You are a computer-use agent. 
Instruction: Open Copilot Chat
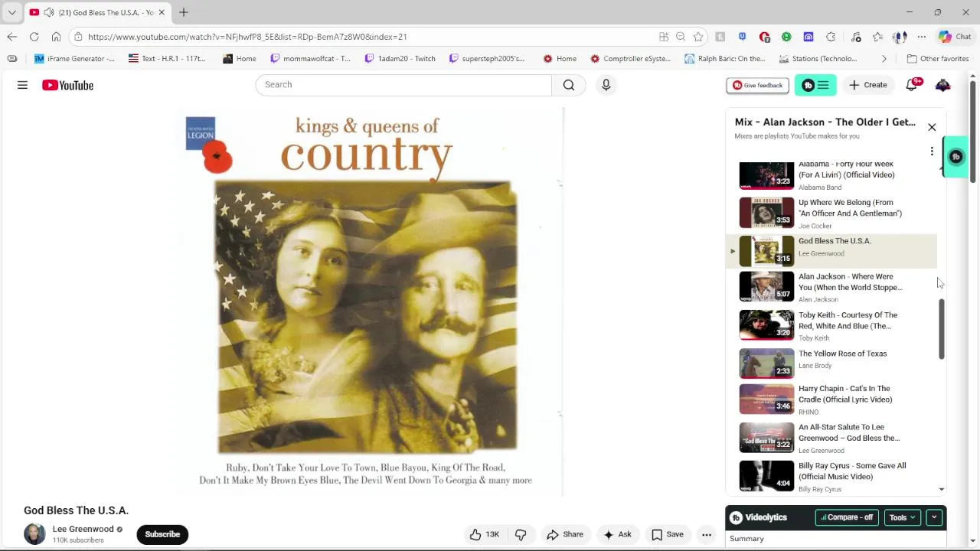(x=955, y=37)
